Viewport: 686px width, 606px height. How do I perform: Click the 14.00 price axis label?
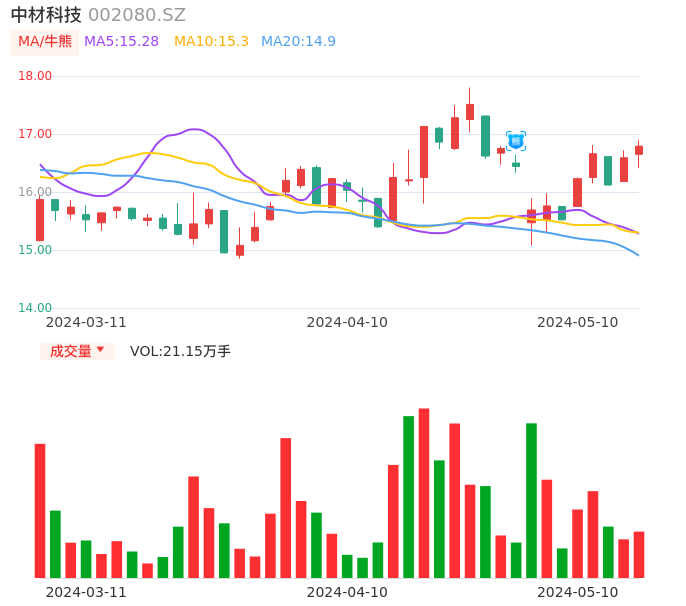coord(35,308)
